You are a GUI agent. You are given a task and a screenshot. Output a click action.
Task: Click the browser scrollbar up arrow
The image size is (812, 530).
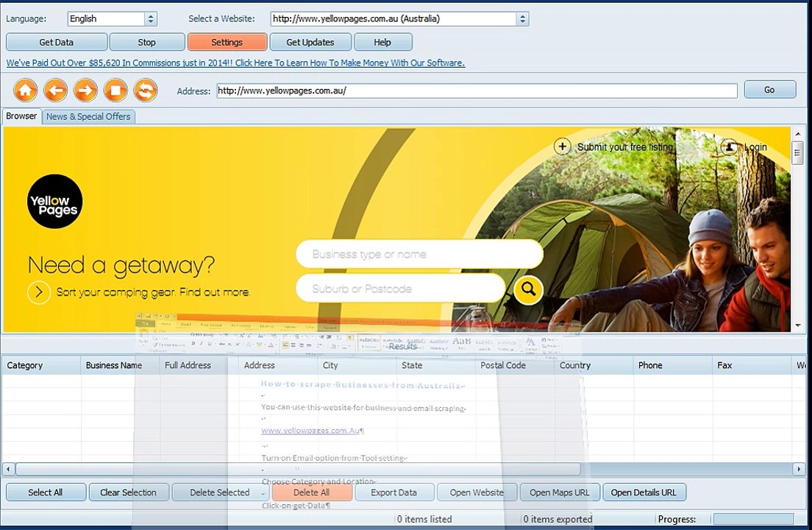click(x=798, y=134)
